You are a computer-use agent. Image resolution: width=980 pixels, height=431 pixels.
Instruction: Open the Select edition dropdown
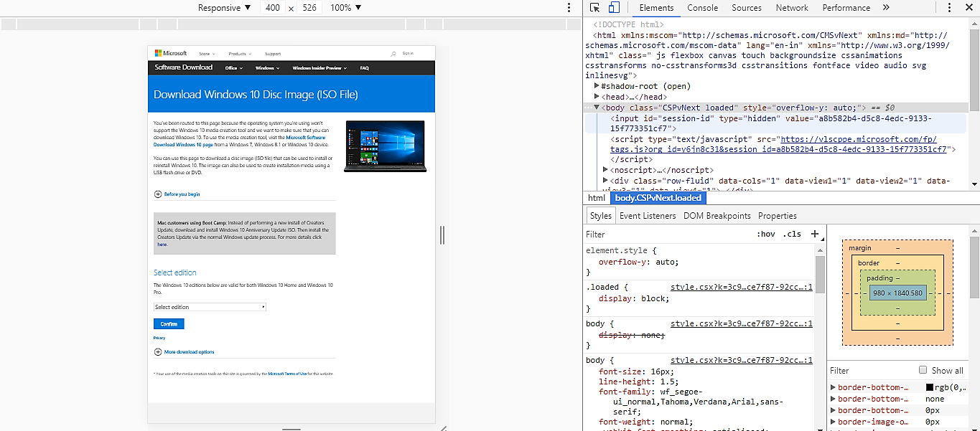click(x=210, y=307)
